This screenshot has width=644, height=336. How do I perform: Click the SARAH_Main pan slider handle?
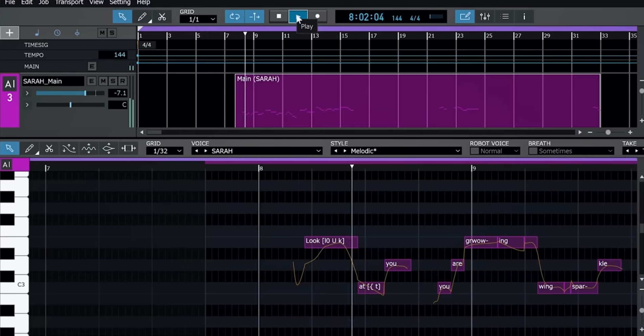coord(70,105)
